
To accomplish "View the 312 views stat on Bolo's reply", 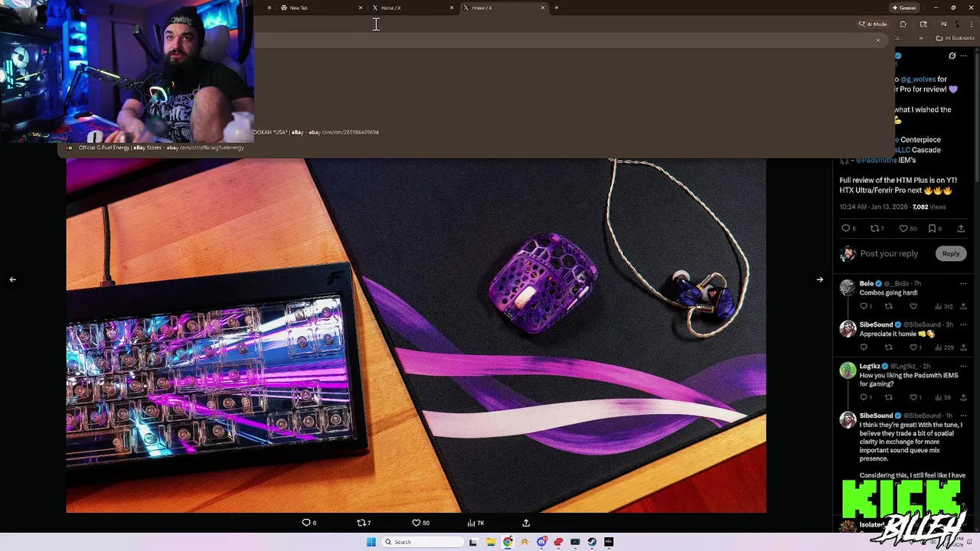I will (x=943, y=306).
